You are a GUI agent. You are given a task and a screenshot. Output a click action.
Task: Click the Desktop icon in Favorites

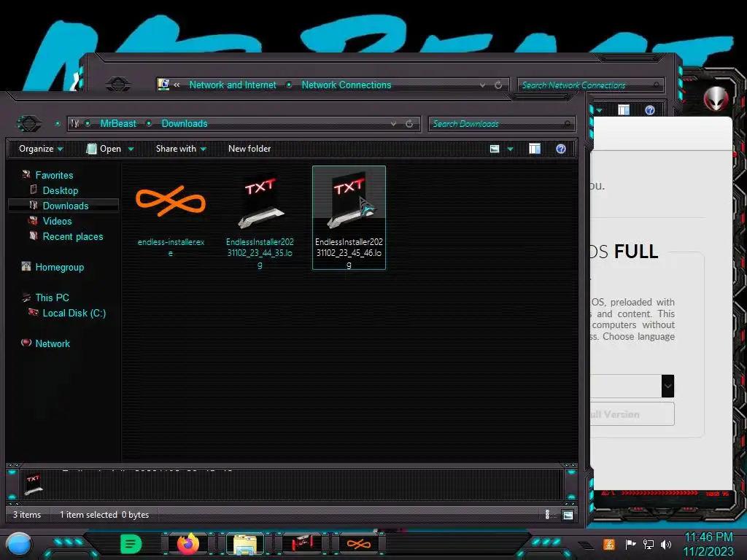(34, 190)
